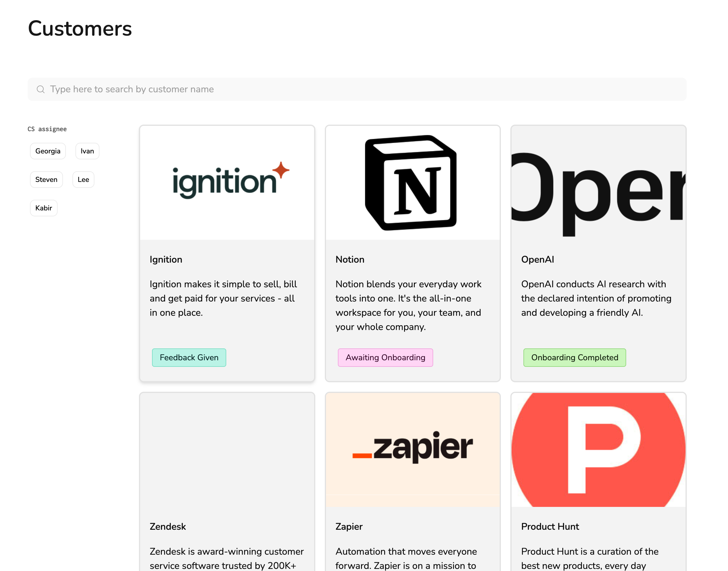Open the Zapier customer title
The width and height of the screenshot is (728, 571).
click(x=349, y=526)
